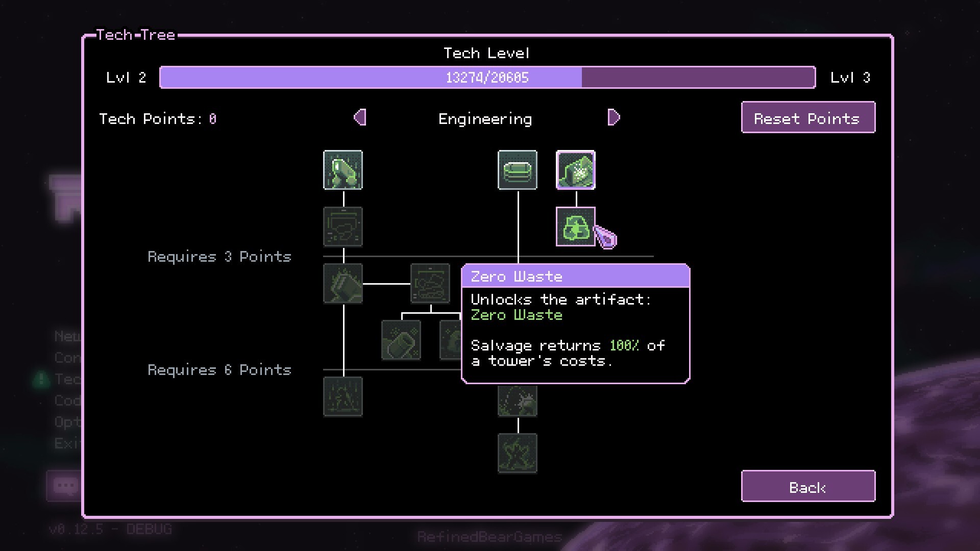Click the Back button to exit the Tech Tree
This screenshot has width=980, height=551.
point(808,486)
